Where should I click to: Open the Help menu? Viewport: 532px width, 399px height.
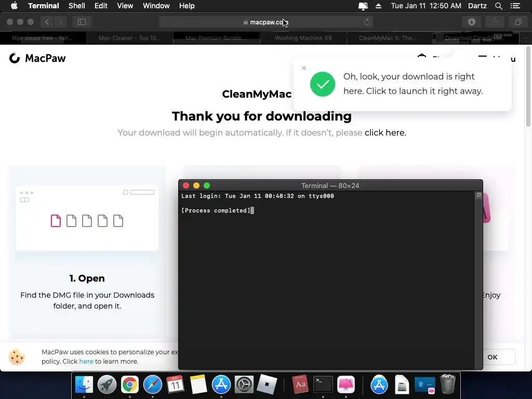pos(187,6)
